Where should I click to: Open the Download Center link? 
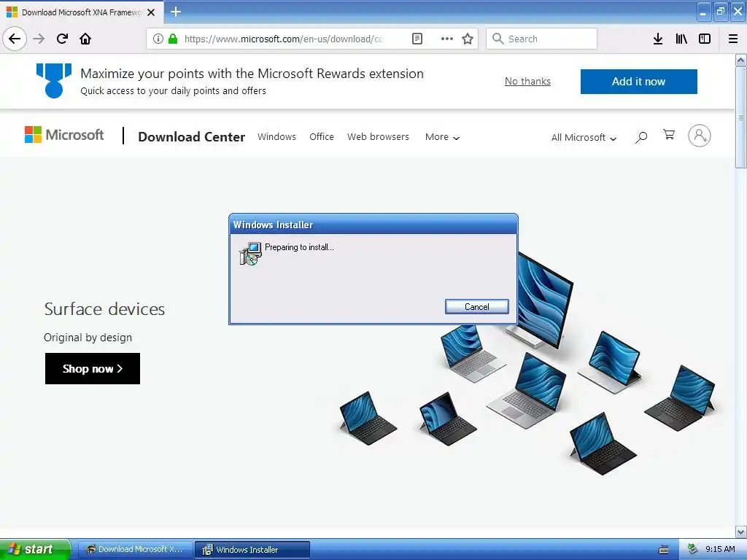coord(192,136)
